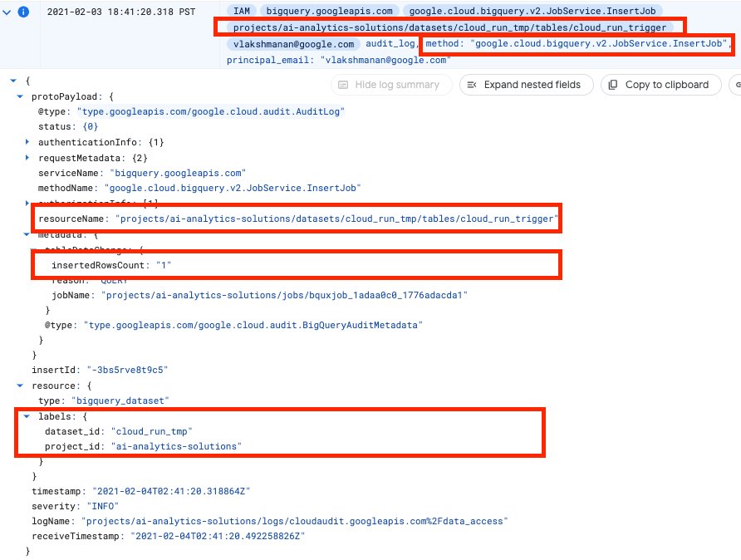This screenshot has height=560, width=741.
Task: Collapse the protoPayload field
Action: 20,96
